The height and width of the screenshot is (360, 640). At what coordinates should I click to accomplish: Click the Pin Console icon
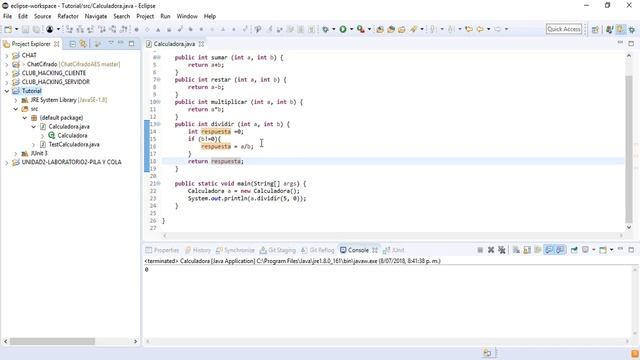click(574, 250)
